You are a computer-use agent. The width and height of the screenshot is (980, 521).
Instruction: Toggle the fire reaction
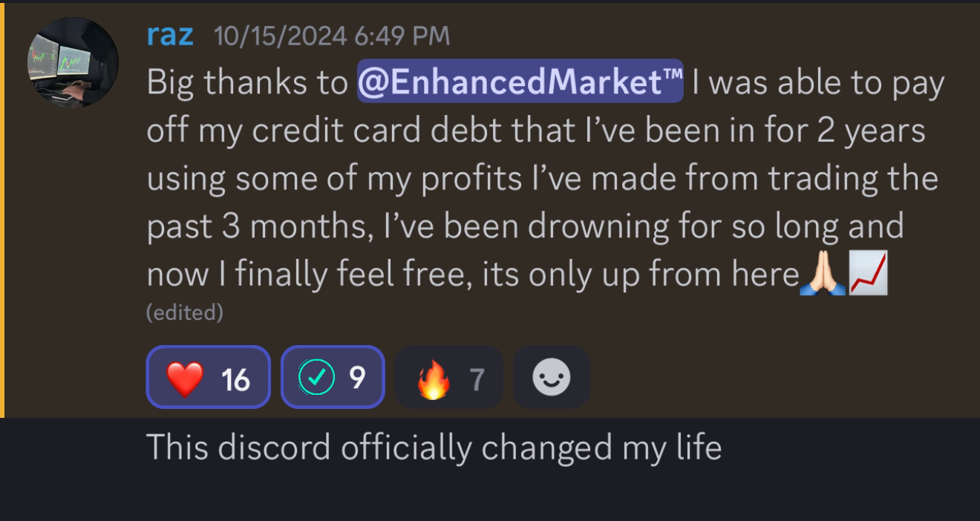click(x=449, y=378)
